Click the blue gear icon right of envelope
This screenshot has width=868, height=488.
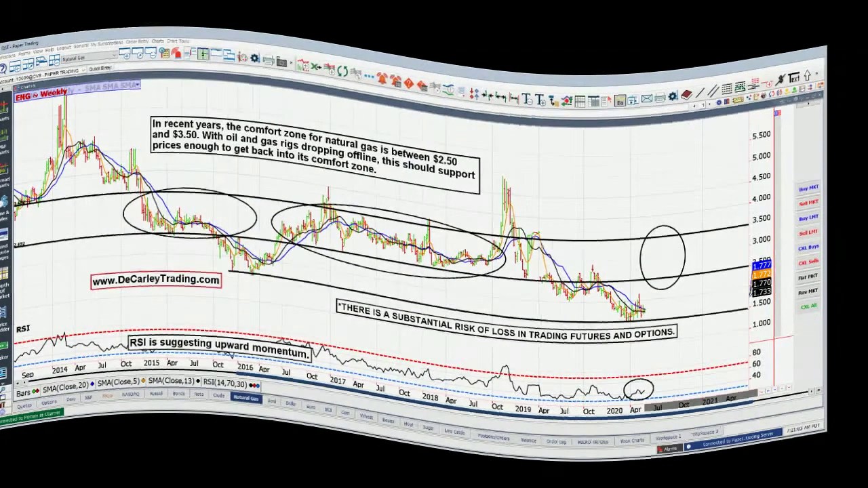coord(673,96)
